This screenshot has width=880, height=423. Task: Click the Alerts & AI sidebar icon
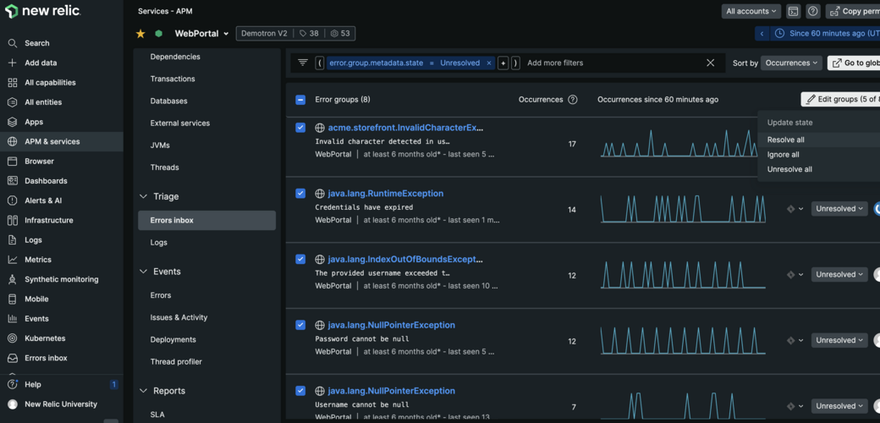(12, 200)
